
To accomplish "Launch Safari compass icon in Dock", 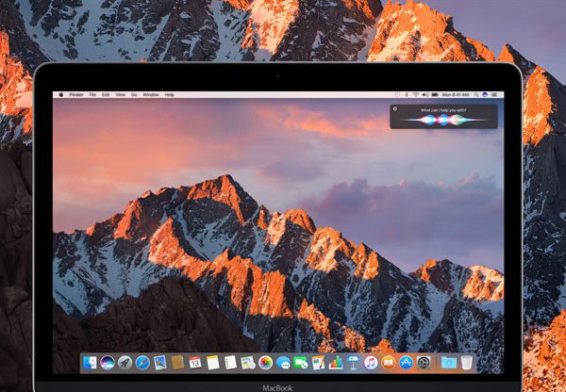I will click(x=142, y=363).
